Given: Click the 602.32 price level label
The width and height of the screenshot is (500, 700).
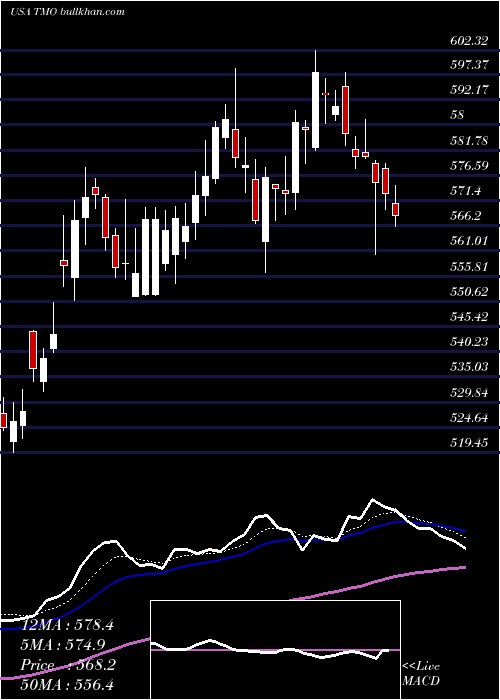Looking at the screenshot, I should coord(468,41).
